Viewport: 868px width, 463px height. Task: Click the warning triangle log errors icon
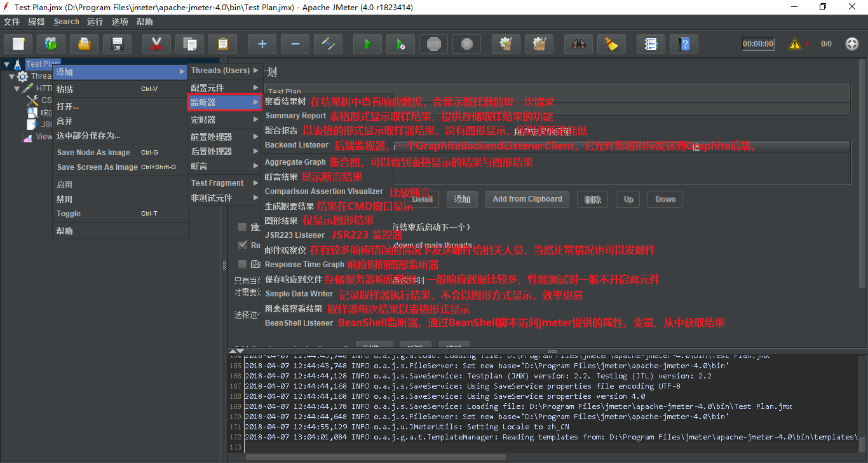click(795, 44)
